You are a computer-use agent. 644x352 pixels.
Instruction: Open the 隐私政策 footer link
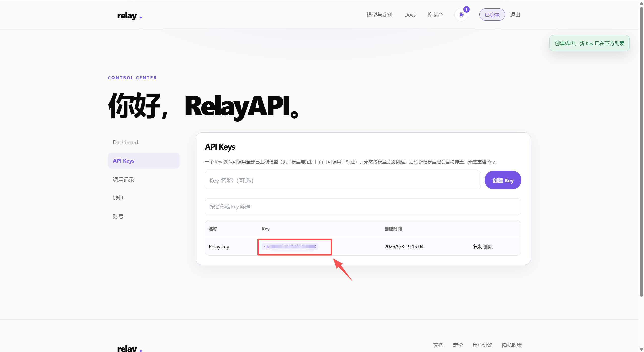tap(512, 345)
